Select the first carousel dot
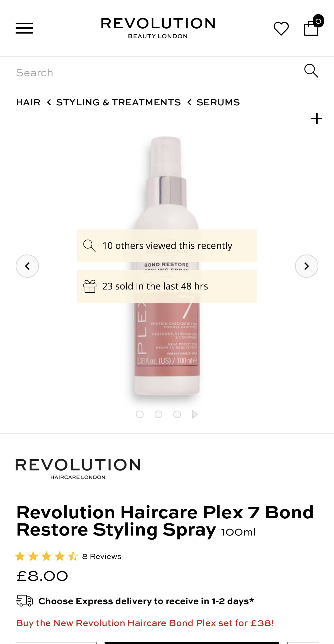Image resolution: width=334 pixels, height=644 pixels. 140,414
